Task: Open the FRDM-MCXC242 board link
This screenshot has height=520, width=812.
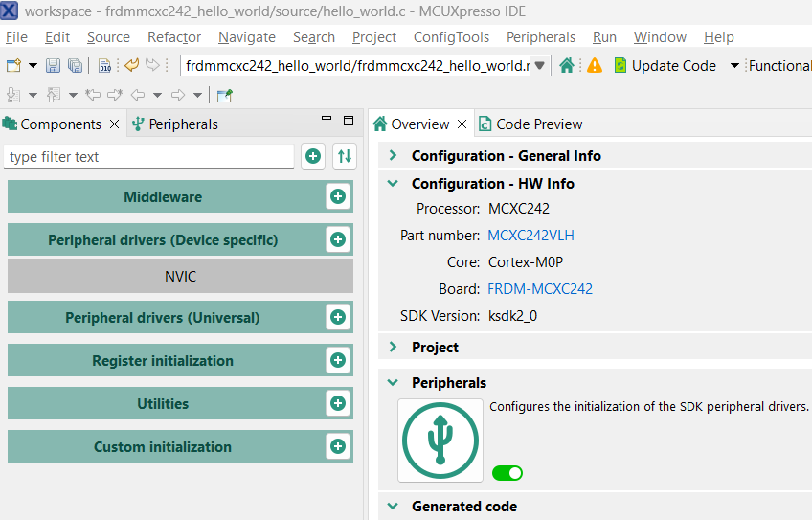Action: pyautogui.click(x=539, y=288)
